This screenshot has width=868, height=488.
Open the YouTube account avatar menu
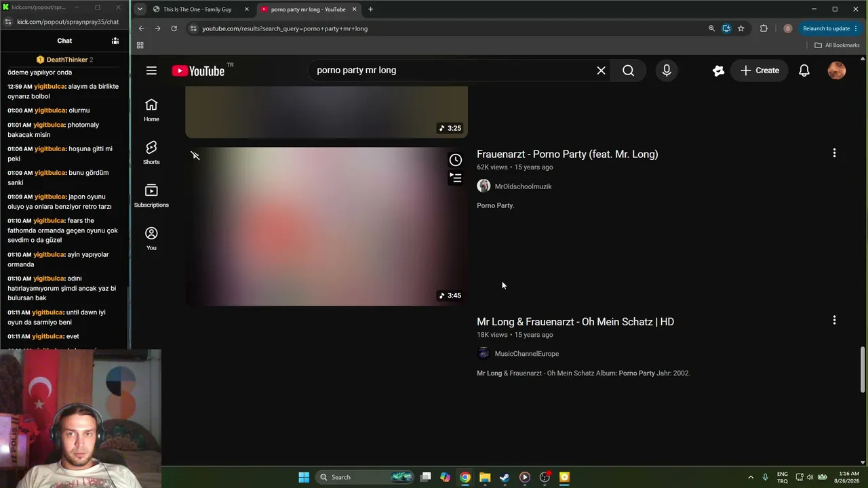coord(837,70)
